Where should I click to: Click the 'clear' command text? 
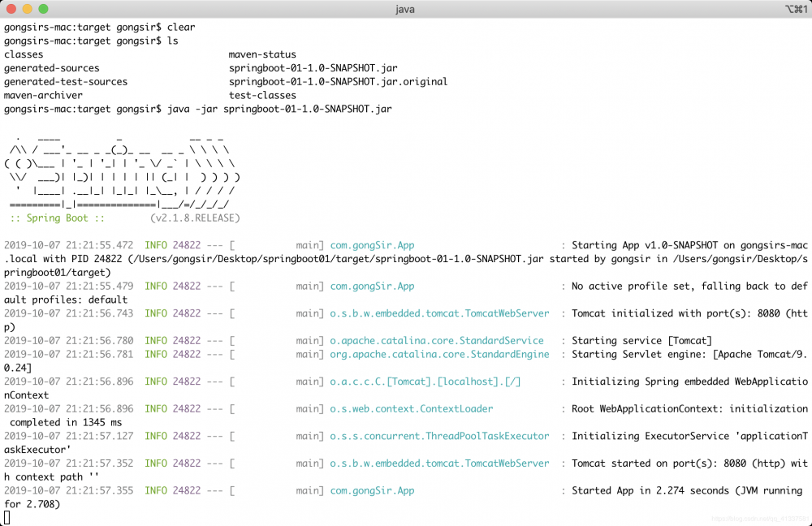pos(181,27)
